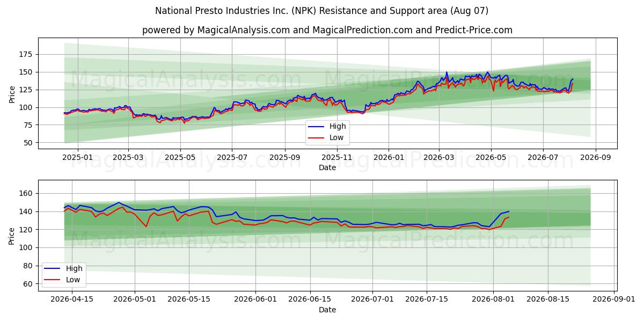Click the 2026-03 tick label
Viewport: 644px width, 322px height.
click(439, 158)
